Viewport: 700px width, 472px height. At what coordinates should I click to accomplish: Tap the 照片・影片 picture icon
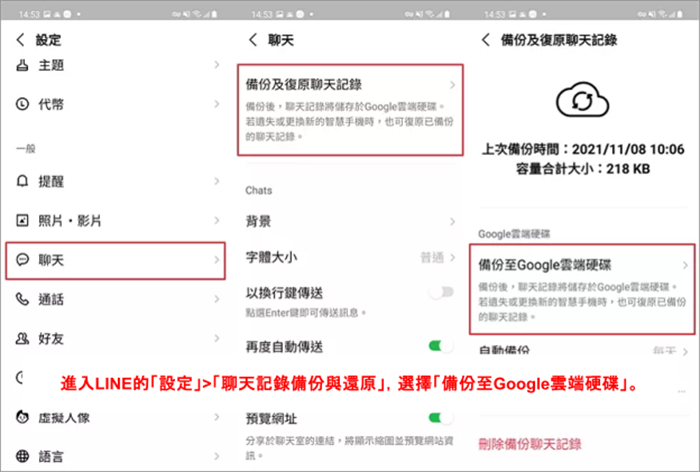pyautogui.click(x=22, y=220)
